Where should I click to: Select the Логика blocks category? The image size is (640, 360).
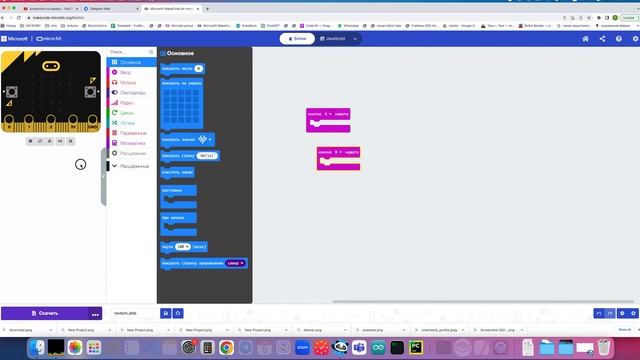click(x=131, y=123)
